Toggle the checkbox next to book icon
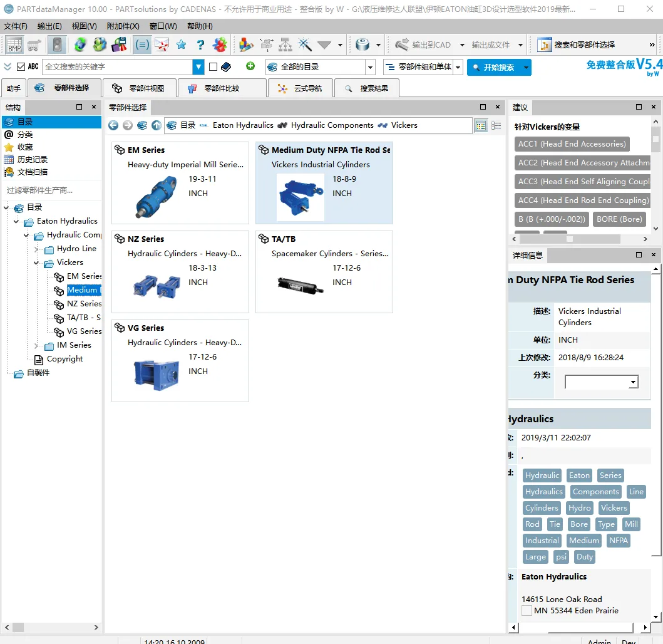 213,67
